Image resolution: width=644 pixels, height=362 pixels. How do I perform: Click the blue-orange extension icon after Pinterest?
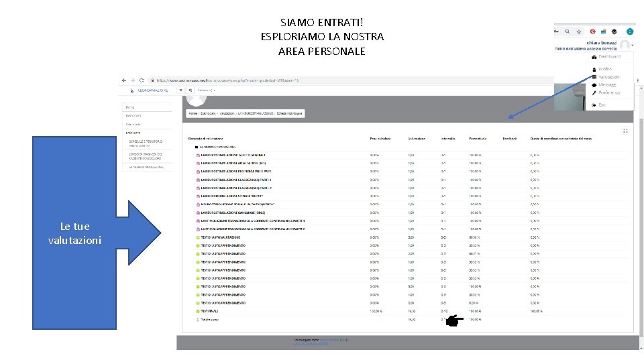tap(603, 32)
